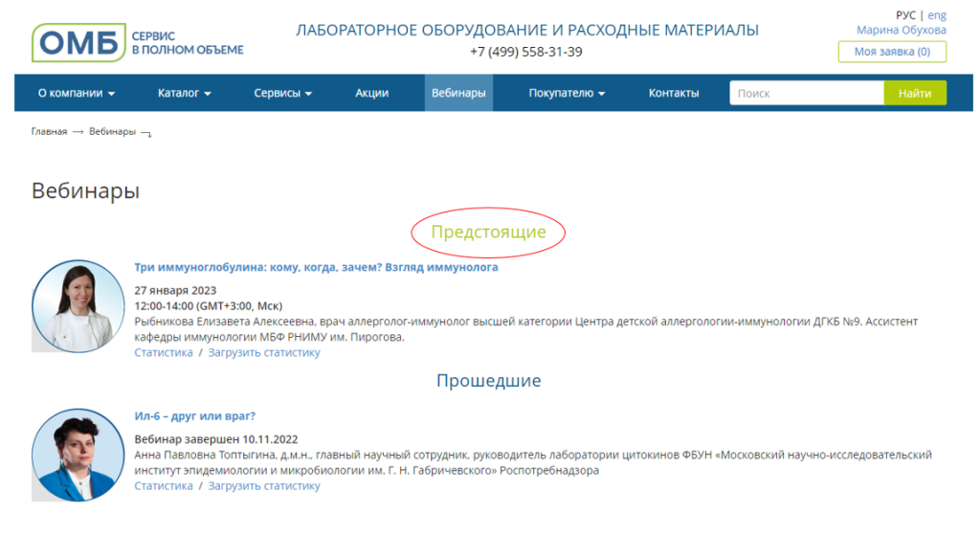The width and height of the screenshot is (980, 557).
Task: Click inside the Поиск search field
Action: click(x=804, y=93)
